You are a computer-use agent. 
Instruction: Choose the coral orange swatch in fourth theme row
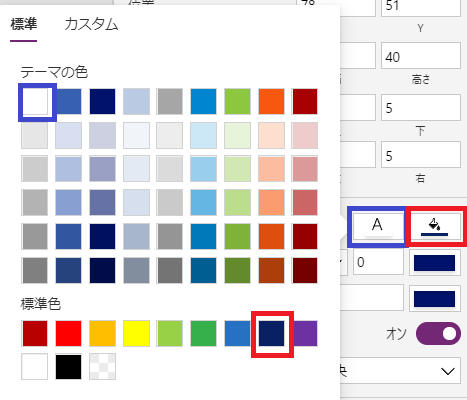tap(271, 203)
